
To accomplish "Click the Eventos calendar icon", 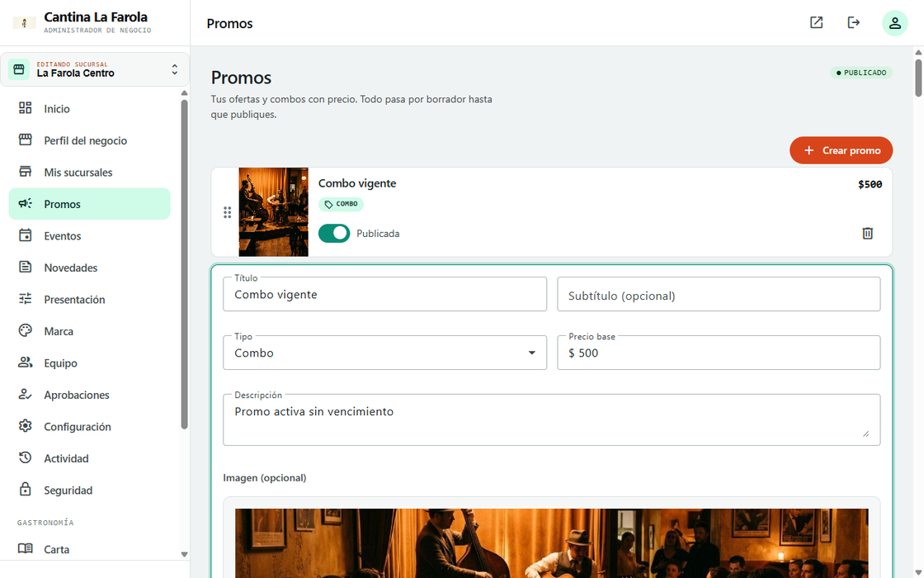I will (x=25, y=235).
